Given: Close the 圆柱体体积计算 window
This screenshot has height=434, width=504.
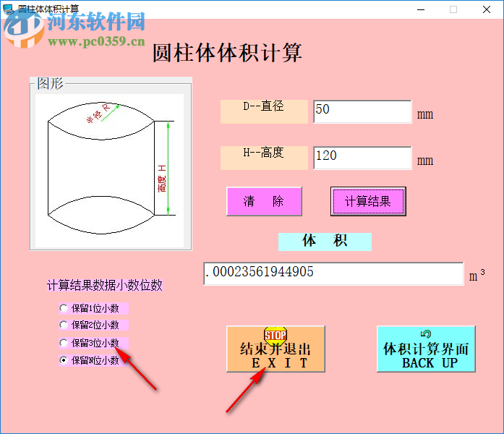Looking at the screenshot, I should [x=487, y=9].
